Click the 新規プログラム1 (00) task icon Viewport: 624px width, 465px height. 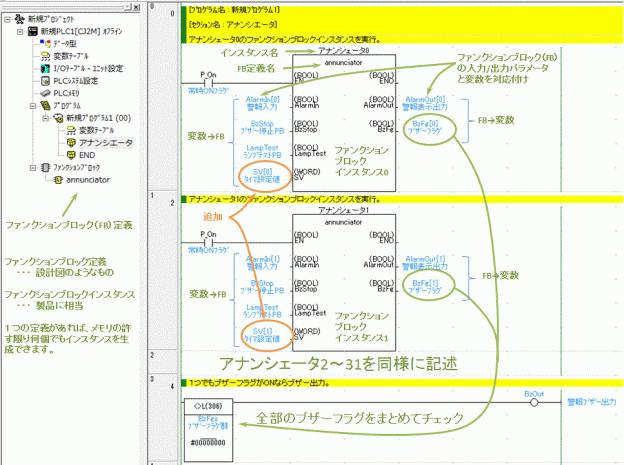click(58, 118)
